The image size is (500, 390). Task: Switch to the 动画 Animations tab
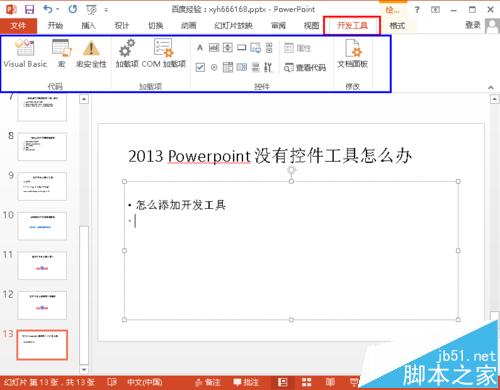click(x=188, y=26)
